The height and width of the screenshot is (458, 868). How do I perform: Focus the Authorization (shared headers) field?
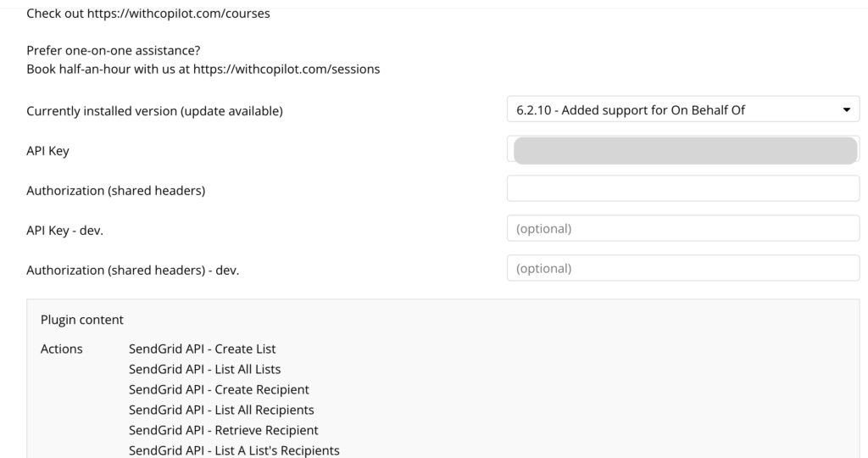683,188
